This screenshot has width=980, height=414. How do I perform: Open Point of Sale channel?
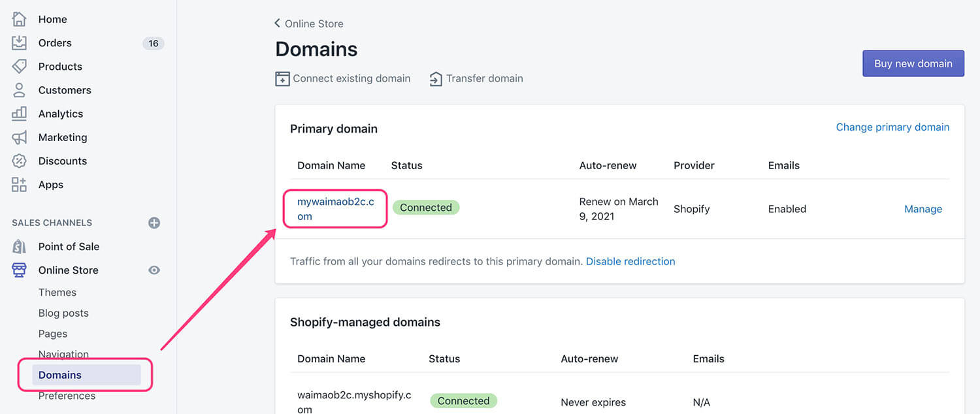tap(69, 247)
